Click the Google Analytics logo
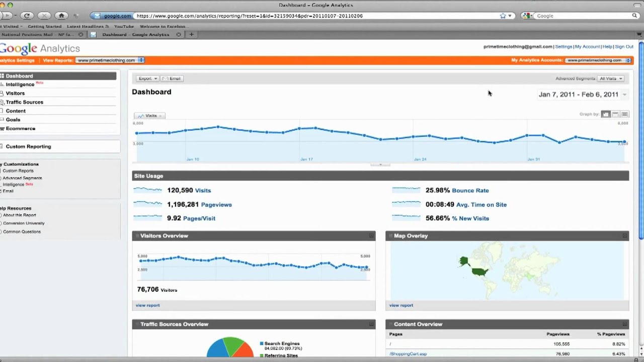Image resolution: width=644 pixels, height=362 pixels. pos(40,48)
